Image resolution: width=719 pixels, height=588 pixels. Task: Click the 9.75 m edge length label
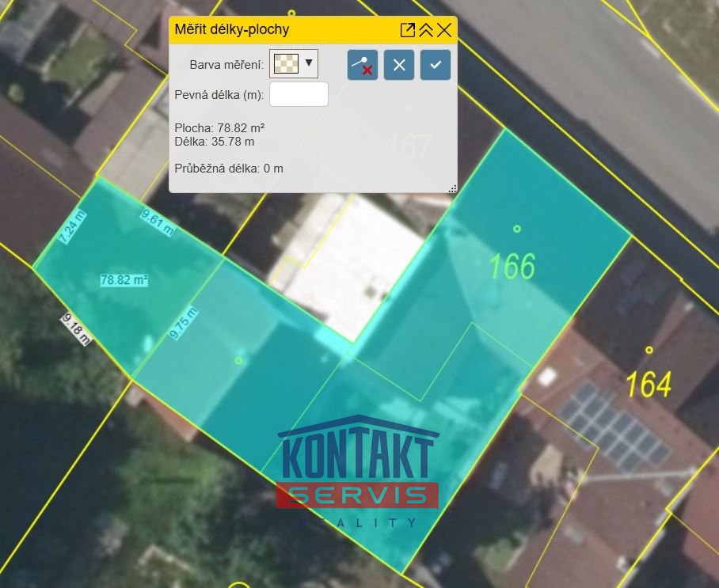[x=185, y=324]
